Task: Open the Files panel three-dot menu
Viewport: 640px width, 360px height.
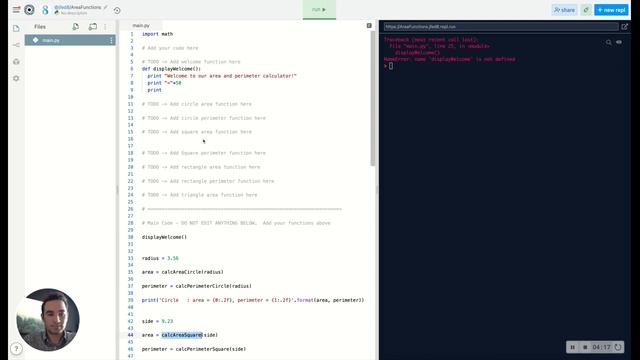Action: click(x=105, y=27)
